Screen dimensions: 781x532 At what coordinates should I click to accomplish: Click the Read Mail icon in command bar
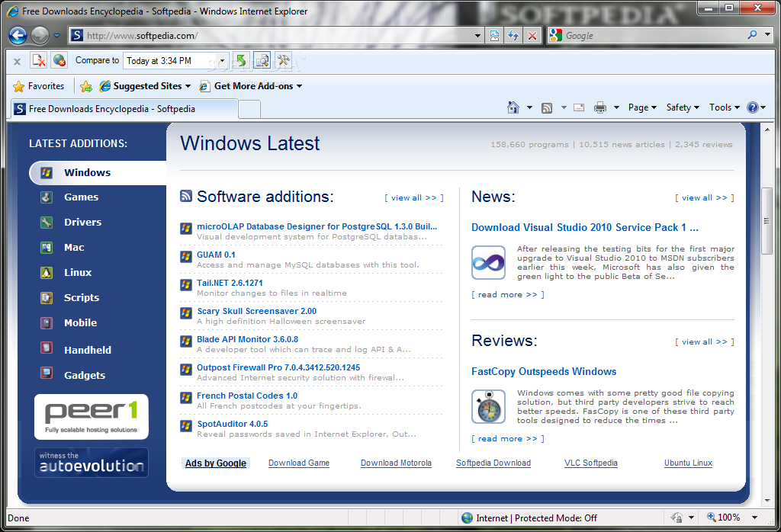(x=579, y=107)
